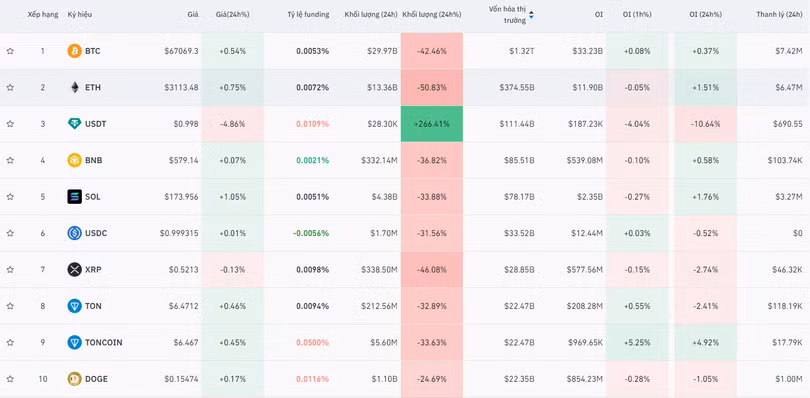Click the Dogecoin logo icon
The width and height of the screenshot is (810, 398).
(75, 379)
